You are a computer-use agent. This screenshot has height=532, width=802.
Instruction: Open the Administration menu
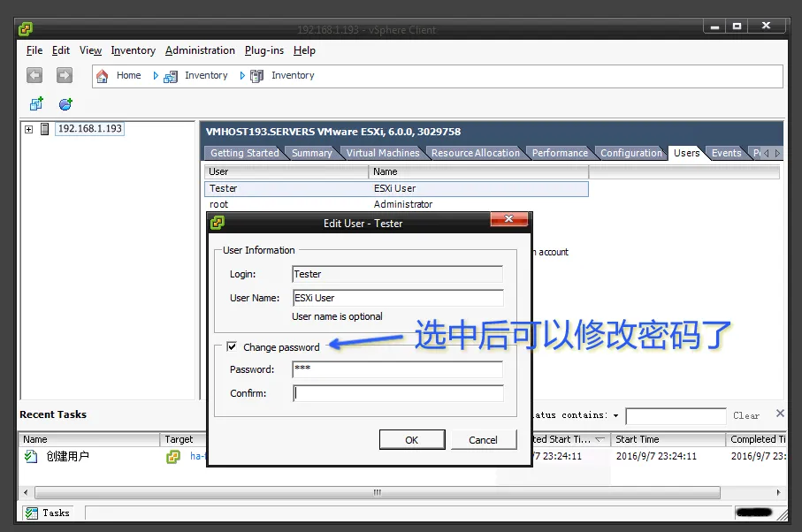200,50
